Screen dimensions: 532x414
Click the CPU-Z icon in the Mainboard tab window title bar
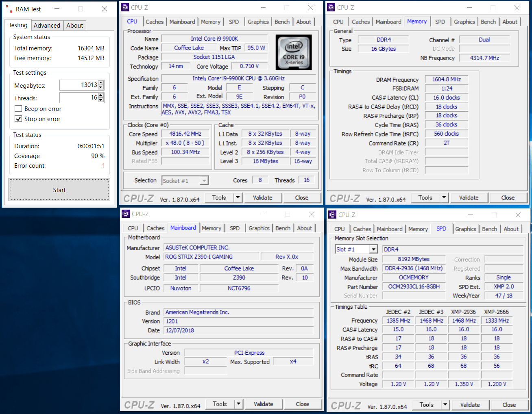click(126, 214)
